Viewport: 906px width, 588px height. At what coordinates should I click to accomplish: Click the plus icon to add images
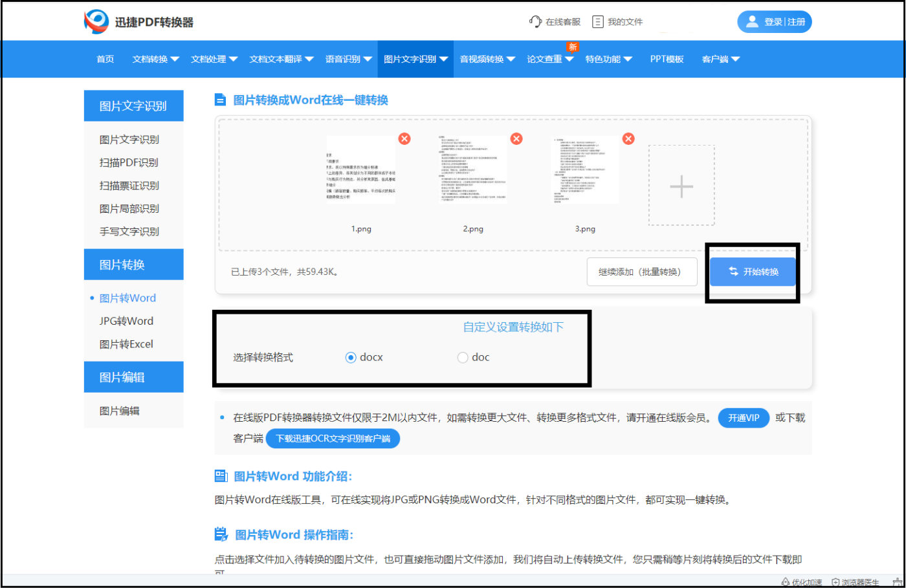click(x=680, y=186)
